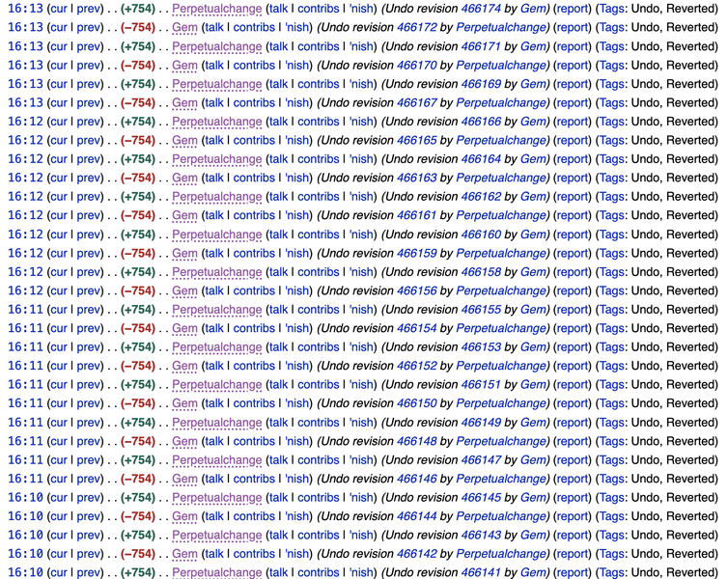Click 'report' in the undo 466155 row

pos(572,310)
